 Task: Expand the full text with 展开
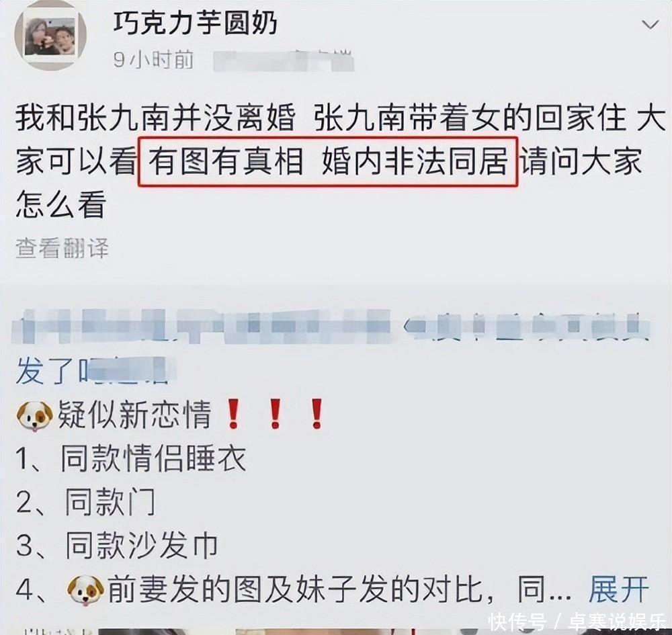coord(618,589)
